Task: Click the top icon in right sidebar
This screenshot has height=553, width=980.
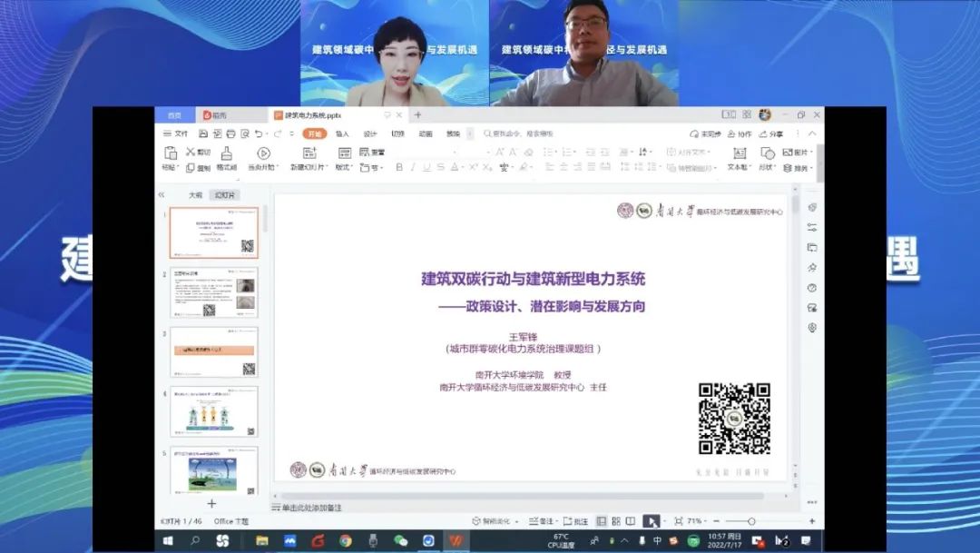Action: point(812,208)
